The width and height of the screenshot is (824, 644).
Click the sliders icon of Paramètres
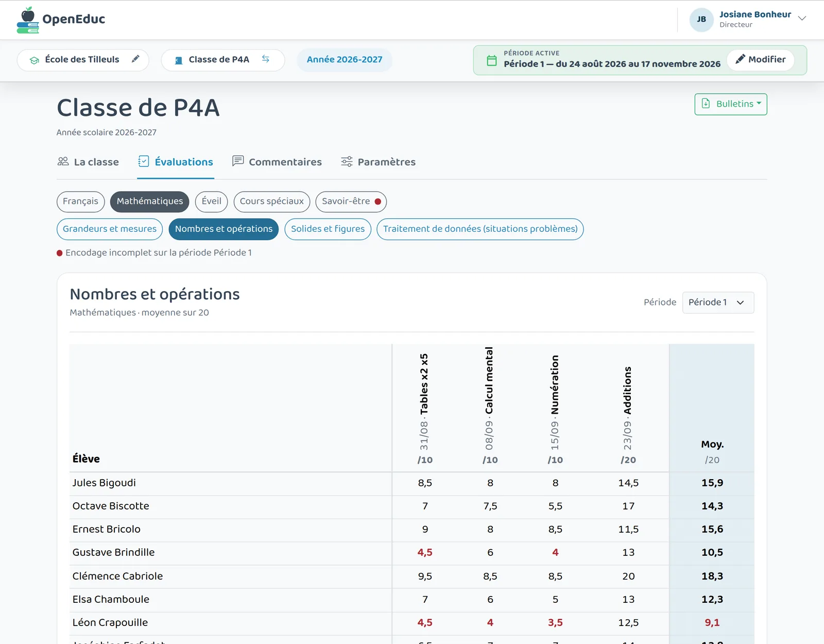347,162
